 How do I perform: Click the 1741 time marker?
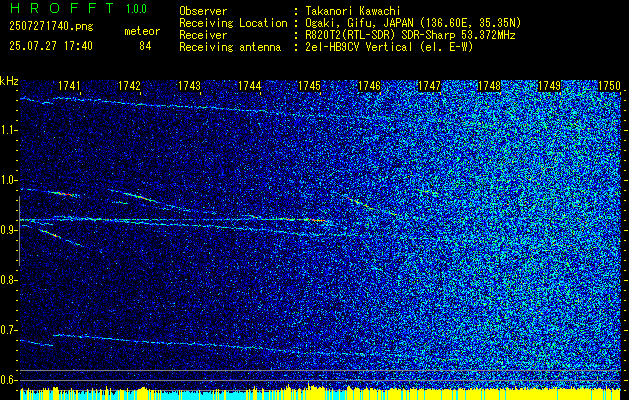click(69, 86)
